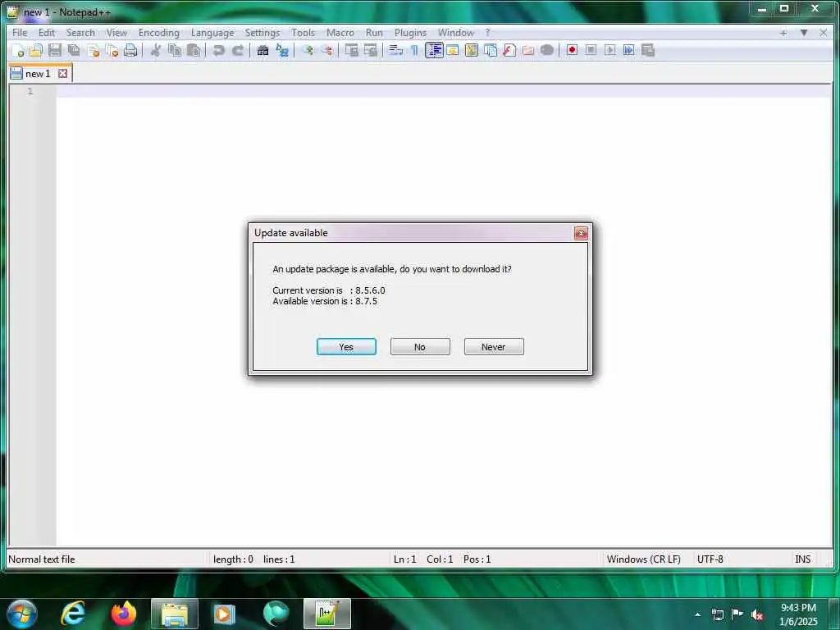Close the Update available dialog
Screen dimensions: 840x630
(581, 233)
